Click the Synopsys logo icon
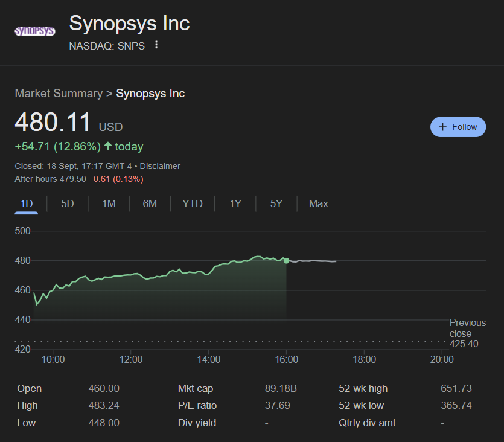 click(34, 31)
